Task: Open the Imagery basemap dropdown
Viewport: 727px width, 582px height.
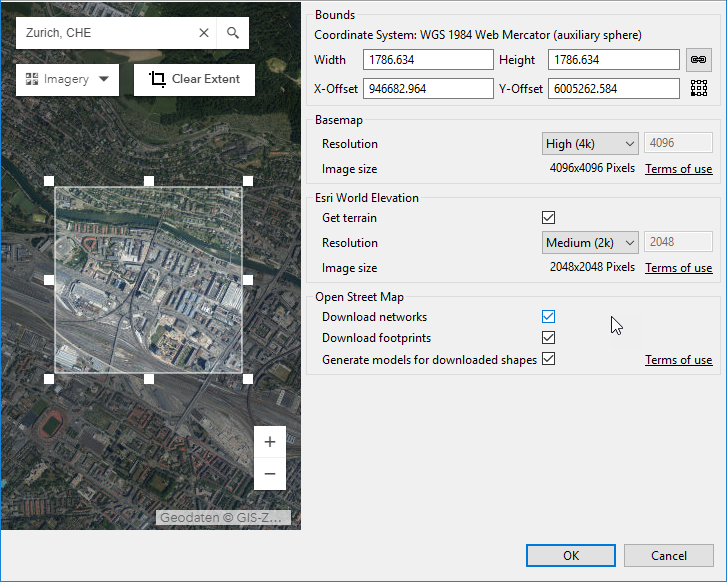Action: pyautogui.click(x=67, y=80)
